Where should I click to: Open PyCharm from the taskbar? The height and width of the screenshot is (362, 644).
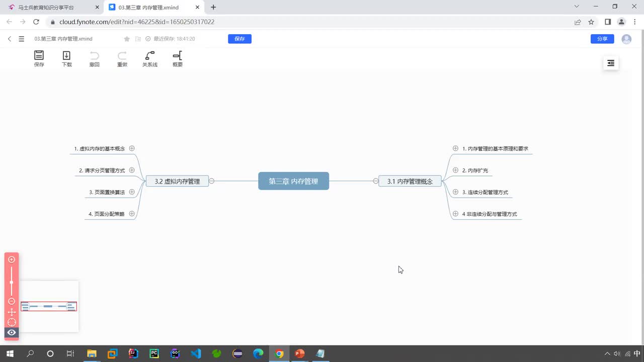pos(154,353)
